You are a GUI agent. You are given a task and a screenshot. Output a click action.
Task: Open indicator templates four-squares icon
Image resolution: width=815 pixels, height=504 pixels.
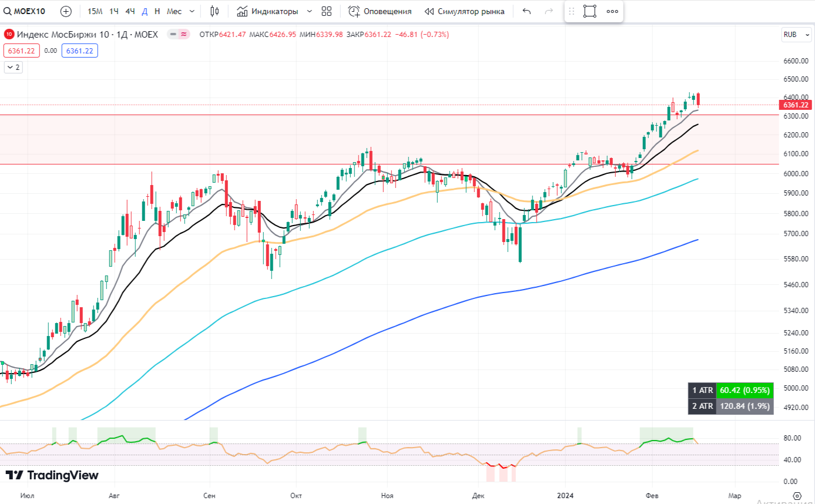pos(327,11)
